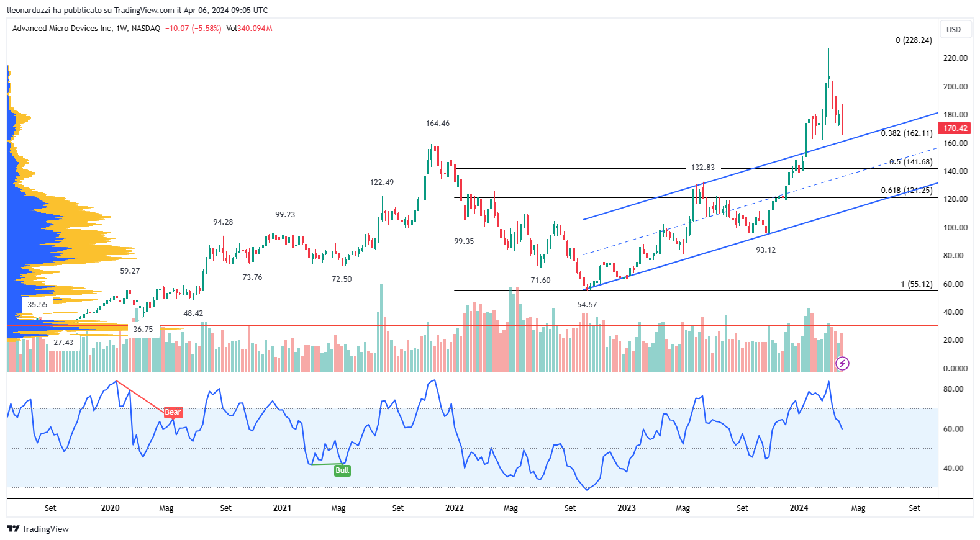Click the 2023 year on time axis

tap(627, 508)
